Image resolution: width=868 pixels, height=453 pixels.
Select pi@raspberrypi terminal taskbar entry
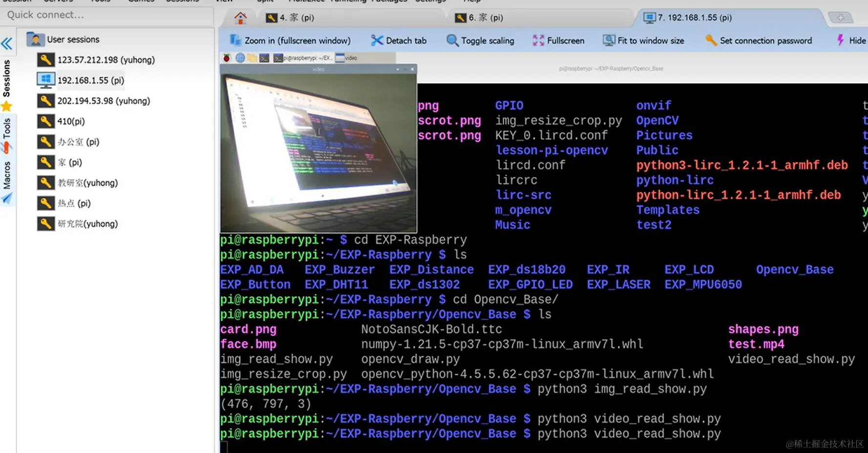[303, 58]
